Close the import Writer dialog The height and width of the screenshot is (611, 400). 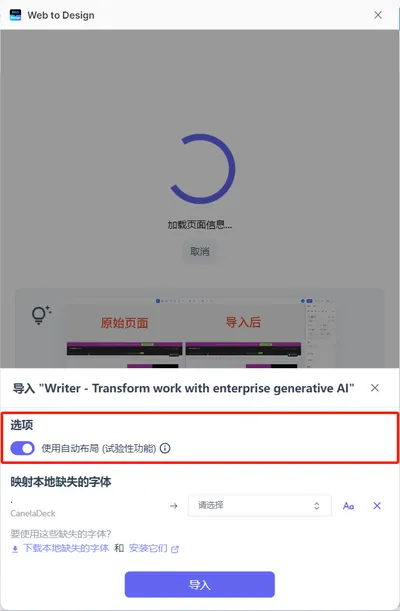point(375,388)
